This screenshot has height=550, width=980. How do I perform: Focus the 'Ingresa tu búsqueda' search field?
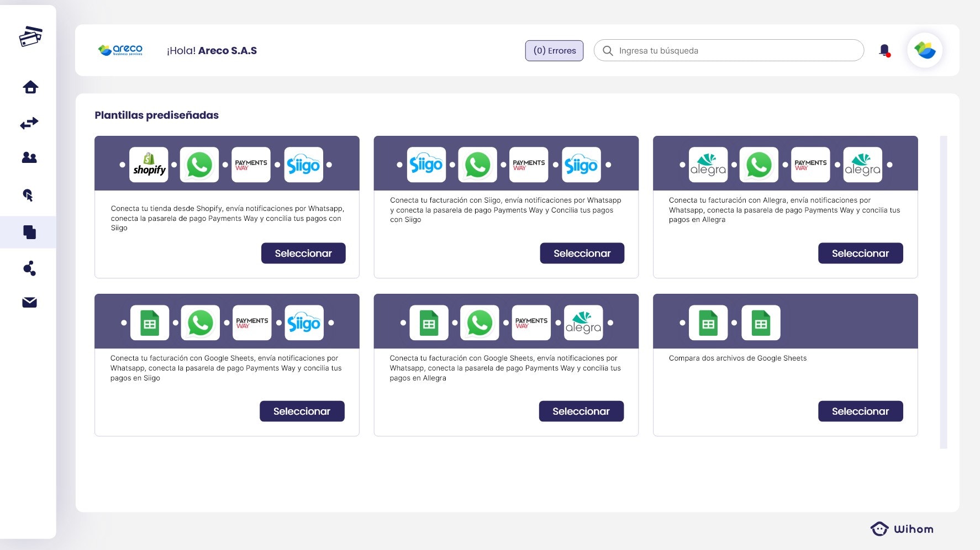click(729, 50)
